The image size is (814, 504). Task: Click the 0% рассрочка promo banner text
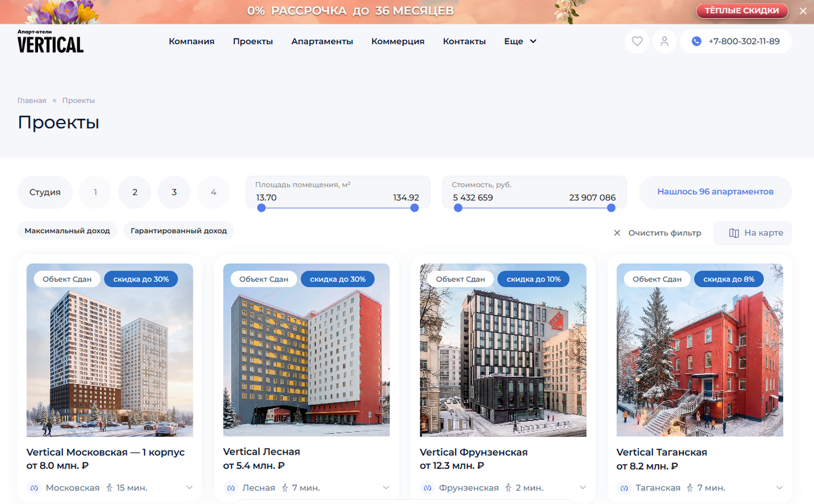pos(351,11)
